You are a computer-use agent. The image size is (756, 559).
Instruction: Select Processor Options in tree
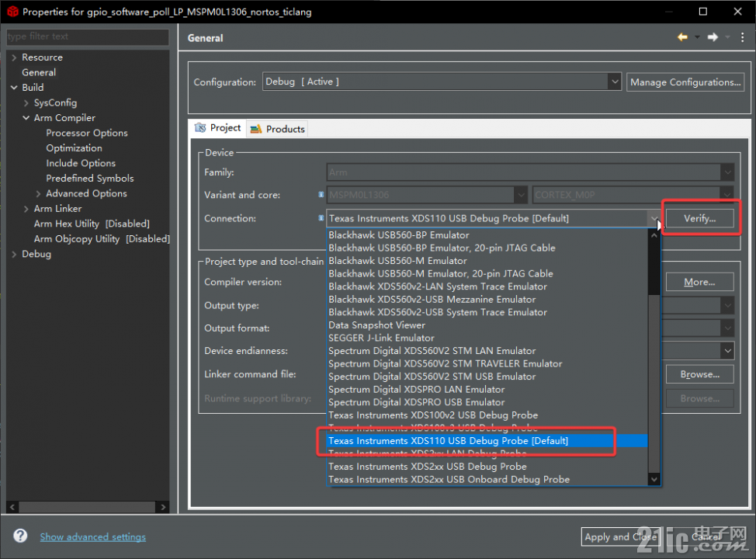coord(87,133)
